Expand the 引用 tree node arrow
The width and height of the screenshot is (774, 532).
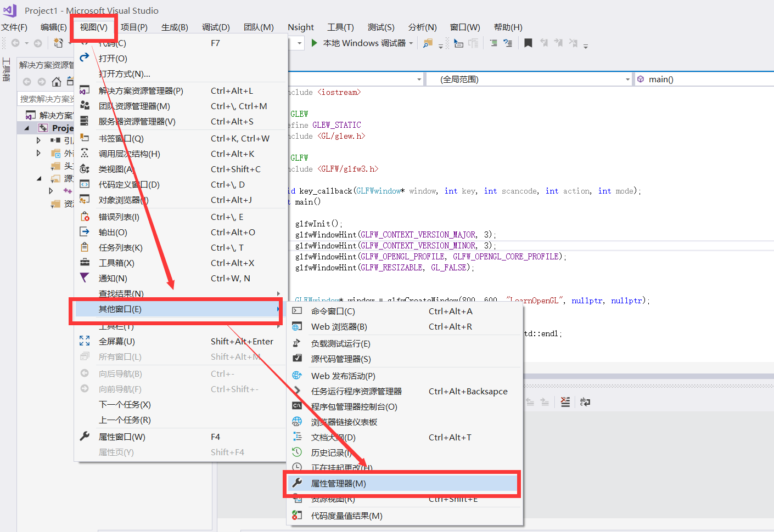(x=38, y=140)
